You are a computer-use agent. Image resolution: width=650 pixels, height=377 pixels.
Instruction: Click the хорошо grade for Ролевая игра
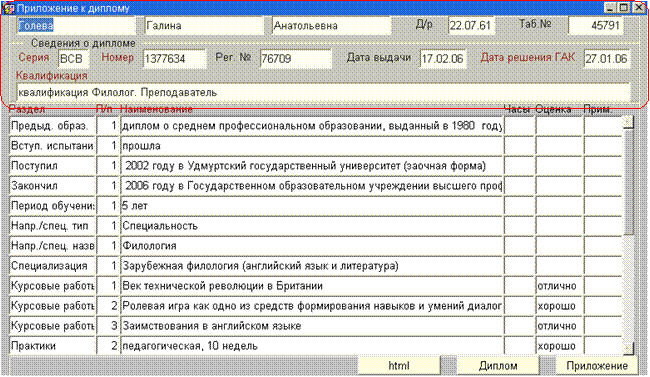(x=559, y=306)
